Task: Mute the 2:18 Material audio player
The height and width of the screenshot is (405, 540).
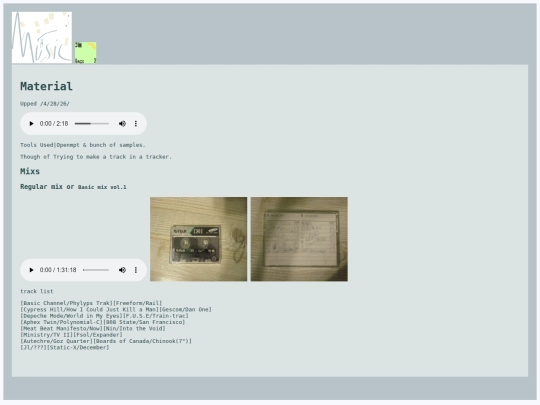Action: click(122, 124)
